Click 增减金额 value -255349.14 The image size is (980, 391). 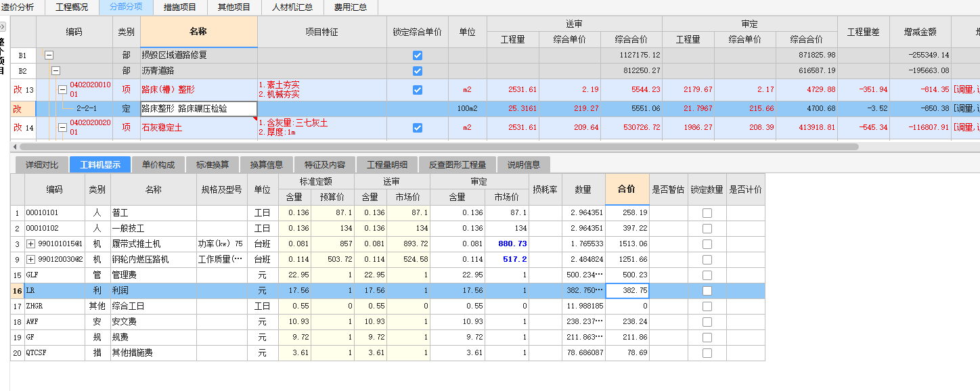(x=920, y=55)
